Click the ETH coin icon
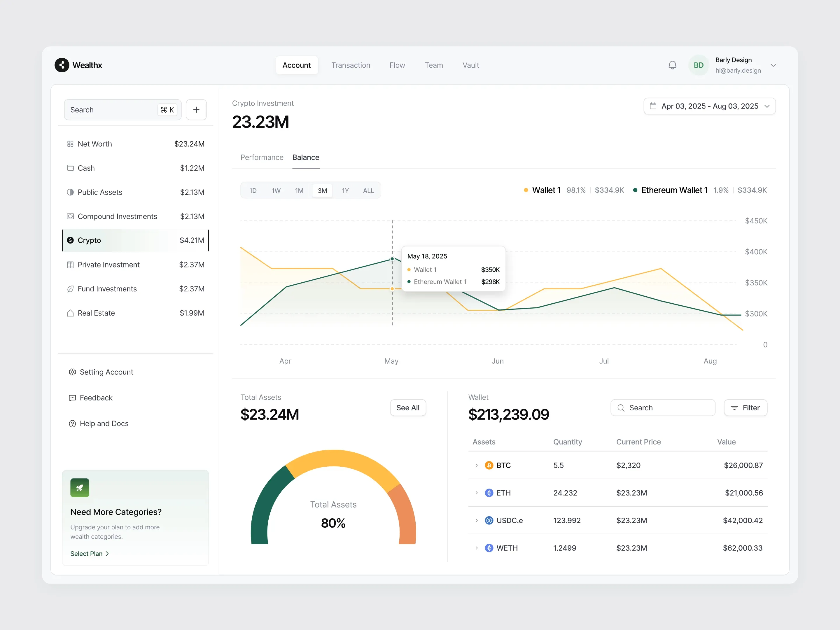840x630 pixels. pyautogui.click(x=489, y=493)
